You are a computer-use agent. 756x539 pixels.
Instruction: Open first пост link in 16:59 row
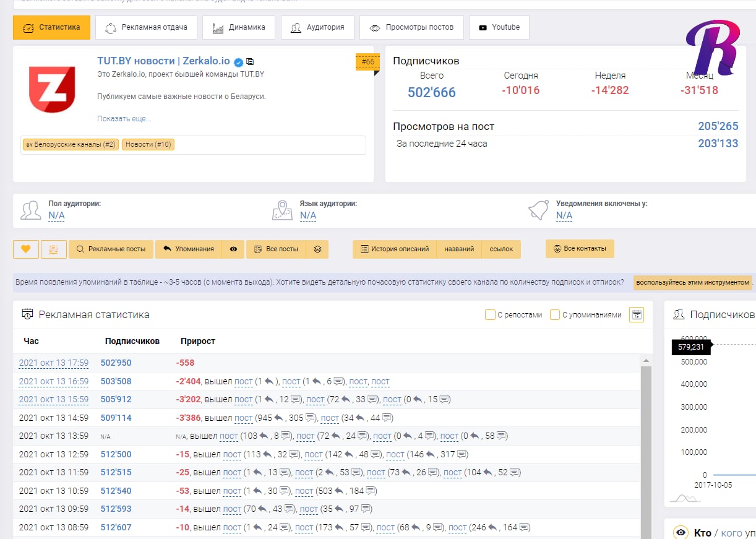pyautogui.click(x=244, y=382)
